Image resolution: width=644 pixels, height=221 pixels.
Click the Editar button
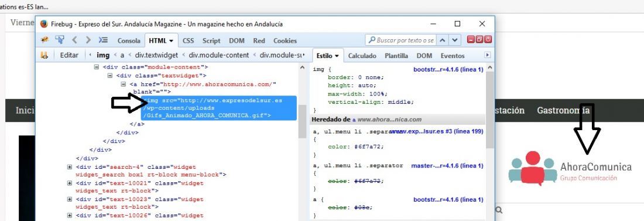[69, 55]
